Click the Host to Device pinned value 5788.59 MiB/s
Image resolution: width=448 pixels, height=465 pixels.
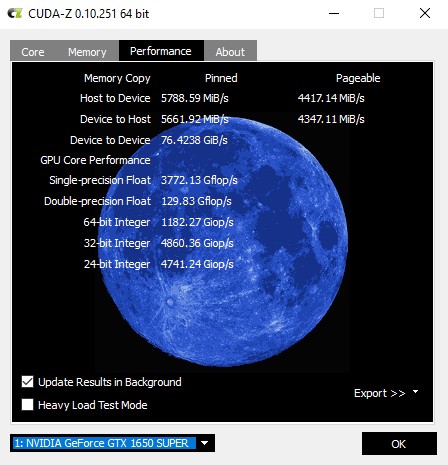pos(195,98)
